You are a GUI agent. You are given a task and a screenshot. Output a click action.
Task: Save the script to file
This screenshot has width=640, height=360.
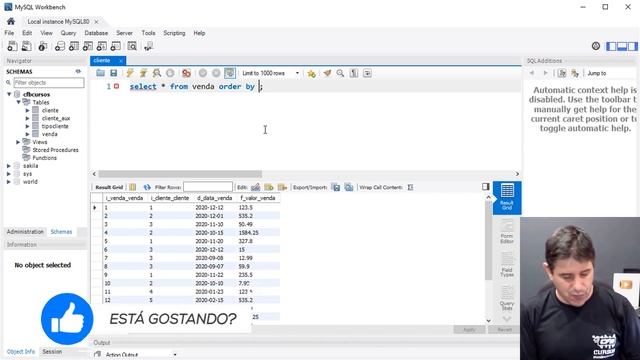113,73
